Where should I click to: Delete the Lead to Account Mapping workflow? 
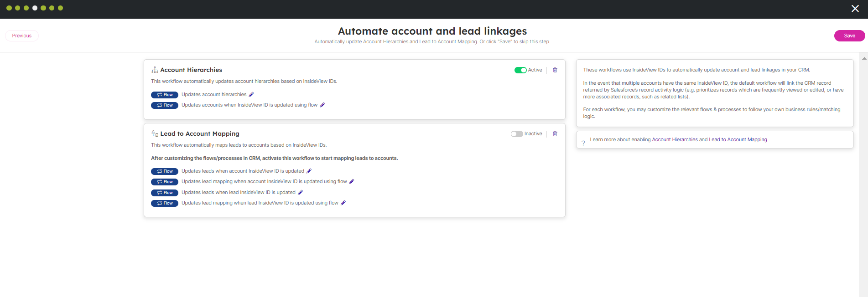(x=555, y=134)
